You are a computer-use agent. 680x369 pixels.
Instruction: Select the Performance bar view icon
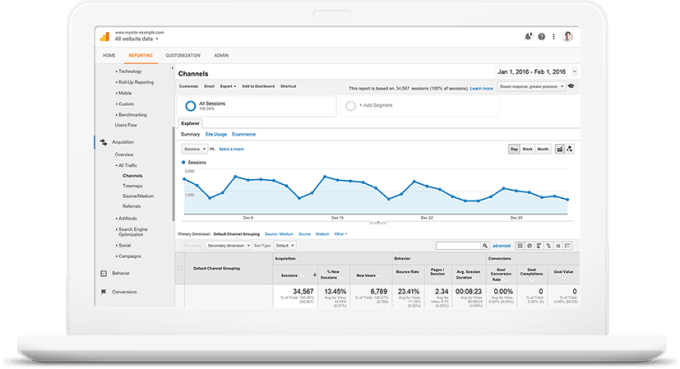tap(539, 246)
